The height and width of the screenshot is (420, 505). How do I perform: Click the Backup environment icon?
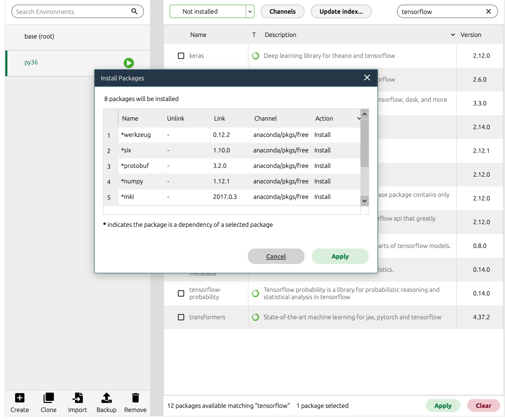click(106, 398)
